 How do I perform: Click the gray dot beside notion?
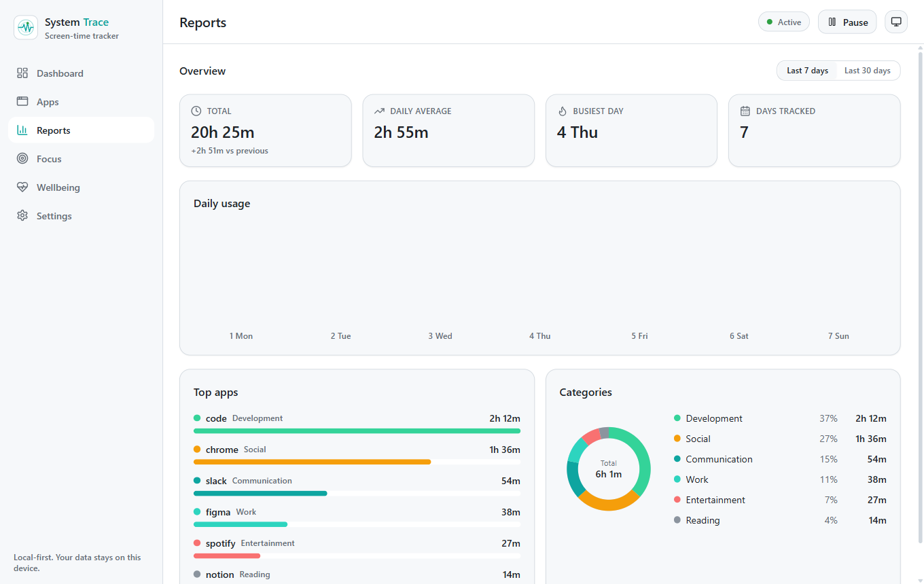click(197, 574)
